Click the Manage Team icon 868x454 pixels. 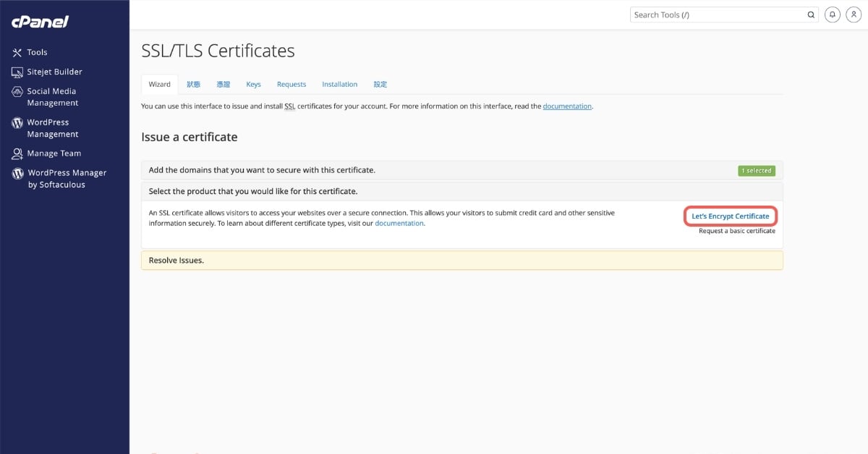[x=17, y=154]
